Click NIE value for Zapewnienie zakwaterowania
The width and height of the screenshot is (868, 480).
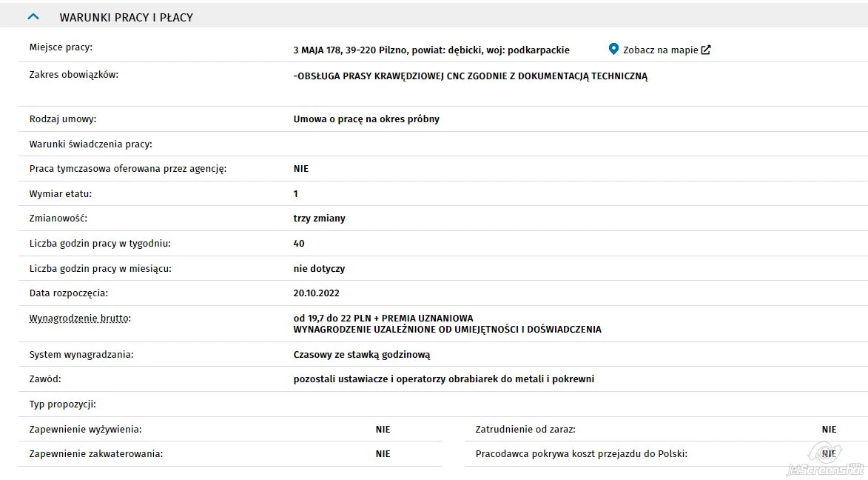pos(383,454)
